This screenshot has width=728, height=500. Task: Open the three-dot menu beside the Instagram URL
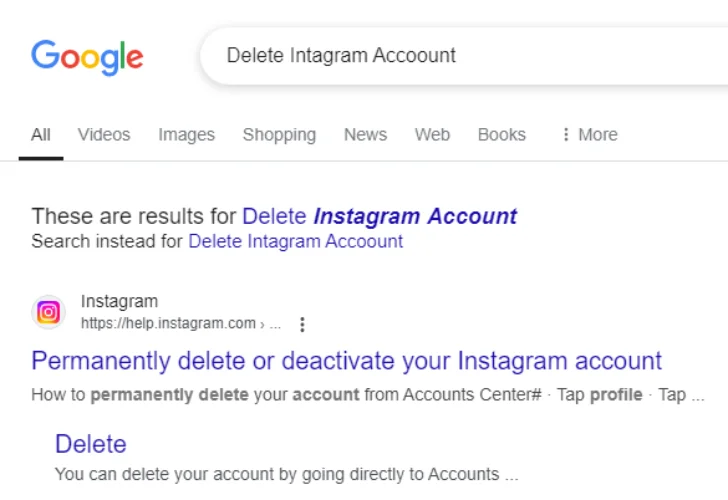pyautogui.click(x=302, y=324)
